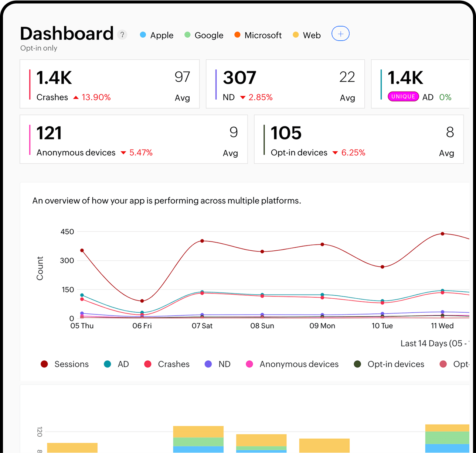Hide the Sessions series in chart legend
476x453 pixels.
tap(65, 364)
